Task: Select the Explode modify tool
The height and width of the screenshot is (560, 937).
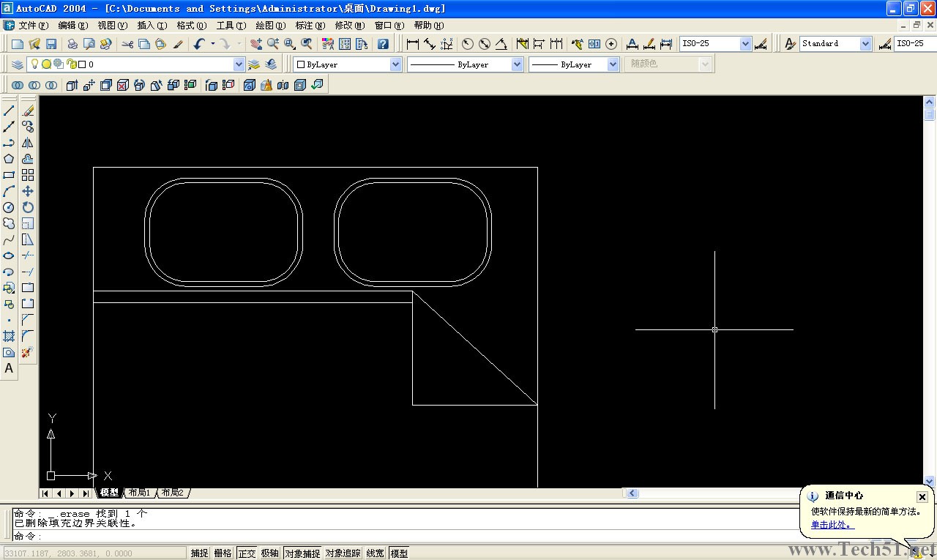Action: pos(28,352)
